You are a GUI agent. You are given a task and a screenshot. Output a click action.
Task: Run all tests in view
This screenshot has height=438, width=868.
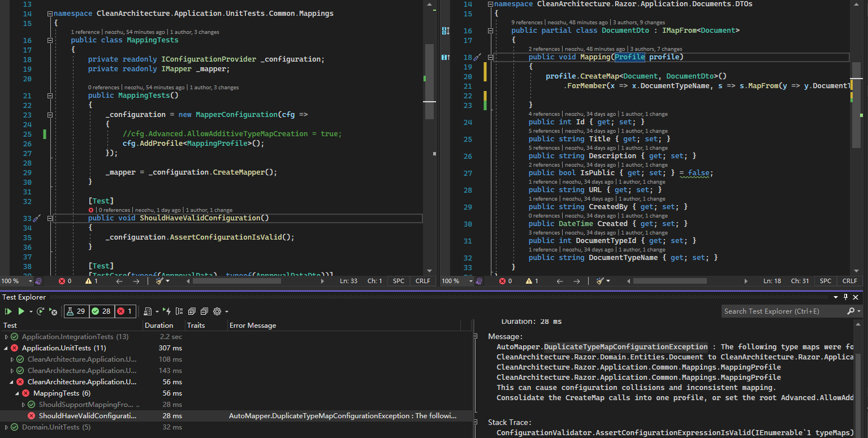pos(8,311)
